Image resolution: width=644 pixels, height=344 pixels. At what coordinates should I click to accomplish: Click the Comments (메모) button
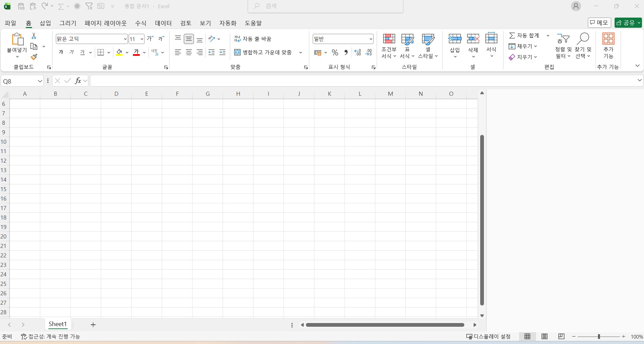pos(599,23)
